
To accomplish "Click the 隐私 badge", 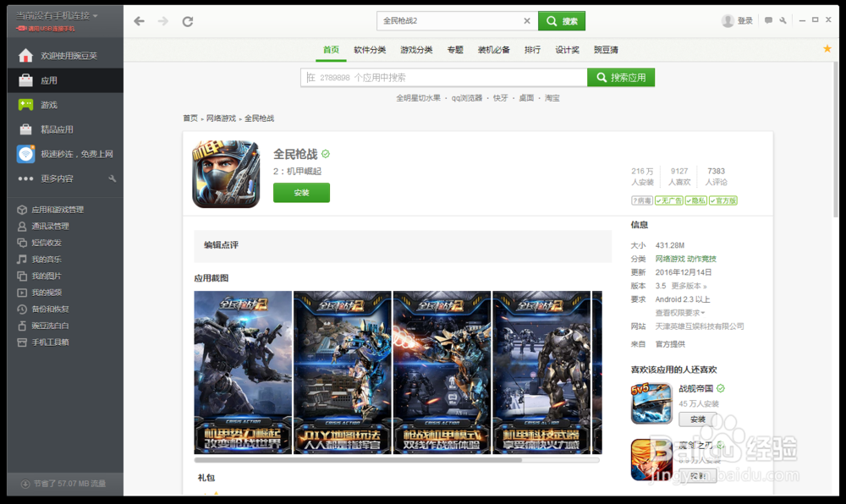I will [696, 200].
